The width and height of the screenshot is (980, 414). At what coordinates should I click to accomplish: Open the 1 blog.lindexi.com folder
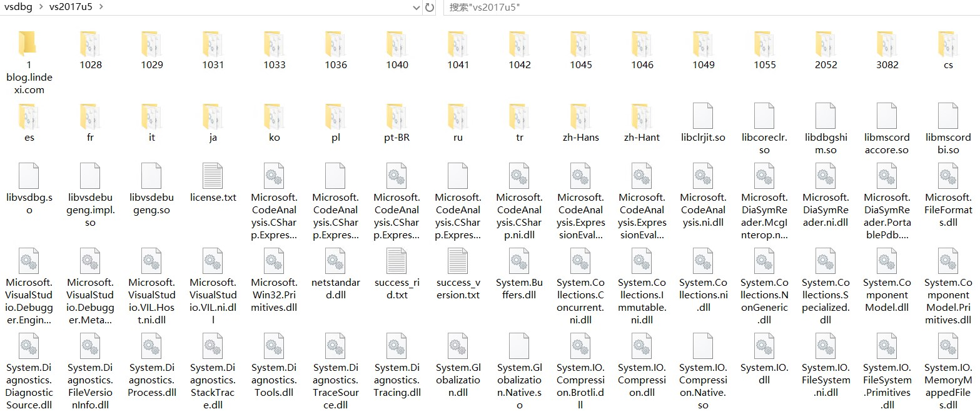coord(29,63)
